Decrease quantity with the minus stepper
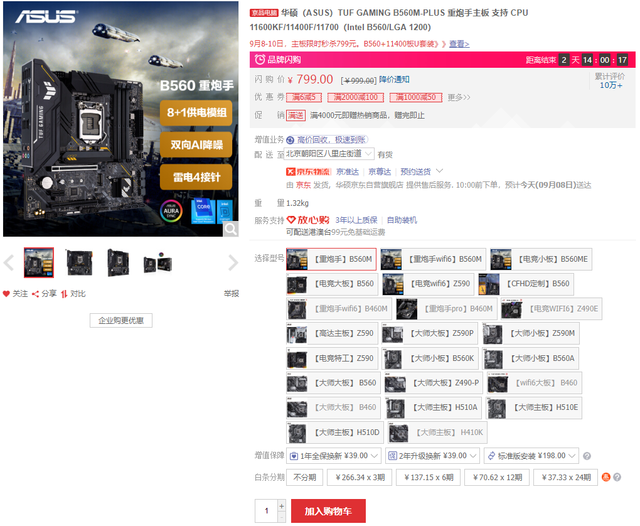Image resolution: width=640 pixels, height=526 pixels. coord(282,517)
